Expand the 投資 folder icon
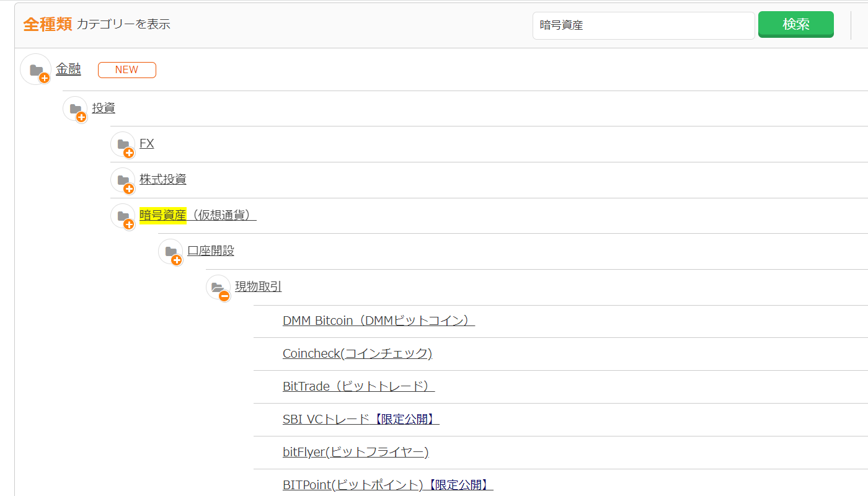Screen dimensions: 868x496 click(75, 108)
